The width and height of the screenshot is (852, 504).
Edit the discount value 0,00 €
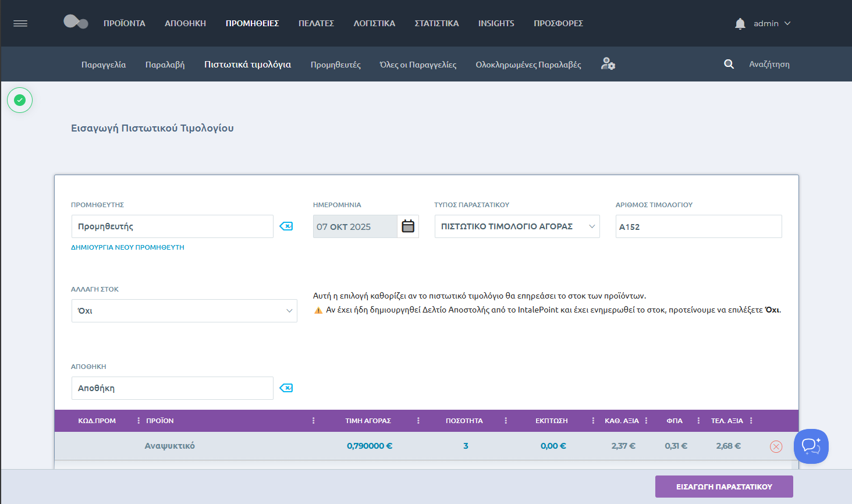pos(553,446)
